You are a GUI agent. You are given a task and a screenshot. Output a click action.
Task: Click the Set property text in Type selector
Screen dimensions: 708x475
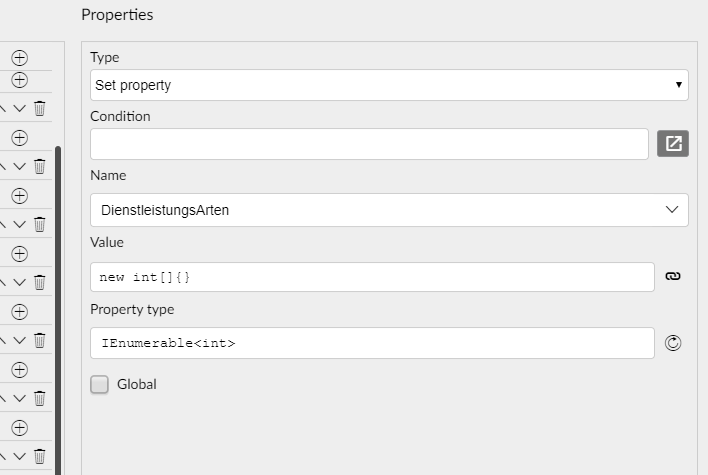[x=133, y=85]
